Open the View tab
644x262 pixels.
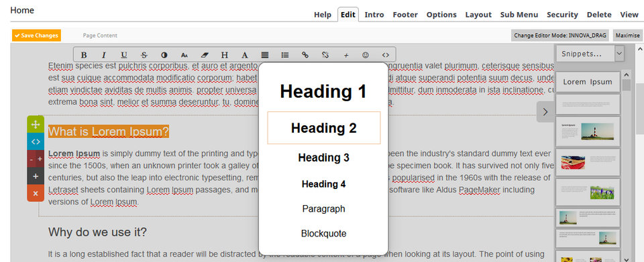[629, 15]
